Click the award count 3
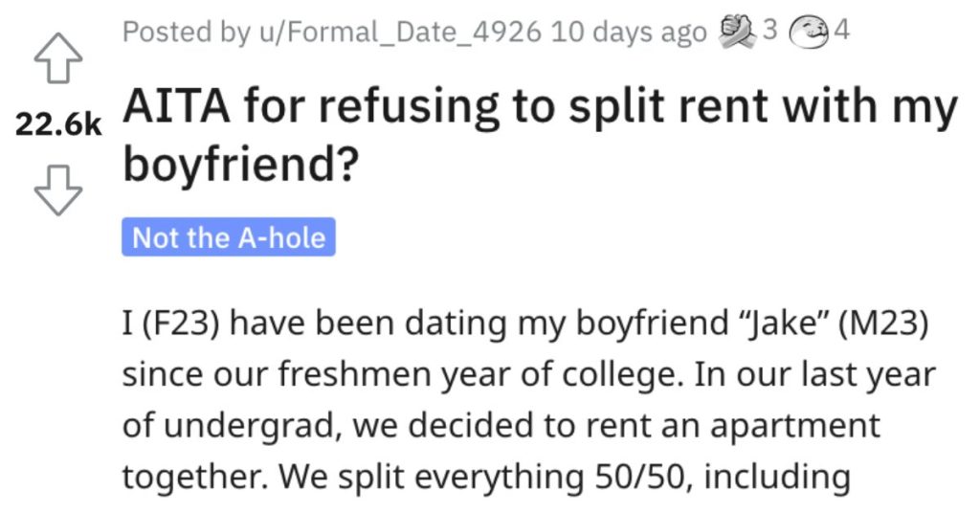Image resolution: width=980 pixels, height=512 pixels. [770, 30]
